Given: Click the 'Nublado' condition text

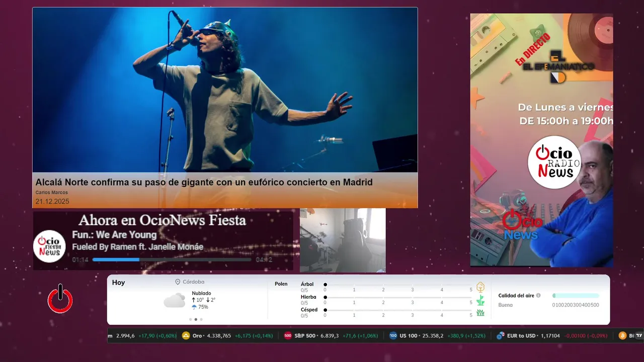Looking at the screenshot, I should click(201, 293).
